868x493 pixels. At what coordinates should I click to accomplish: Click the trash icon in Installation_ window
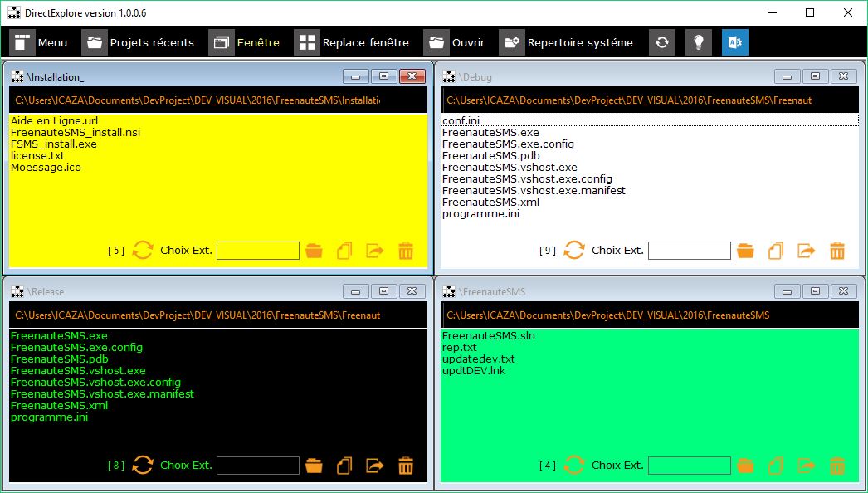[406, 251]
